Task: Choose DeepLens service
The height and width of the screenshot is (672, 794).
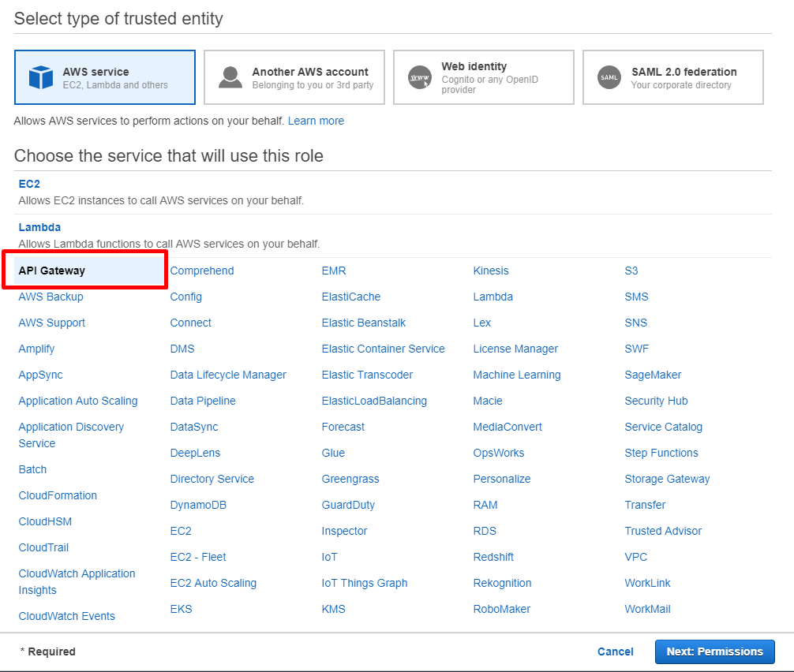Action: [195, 453]
